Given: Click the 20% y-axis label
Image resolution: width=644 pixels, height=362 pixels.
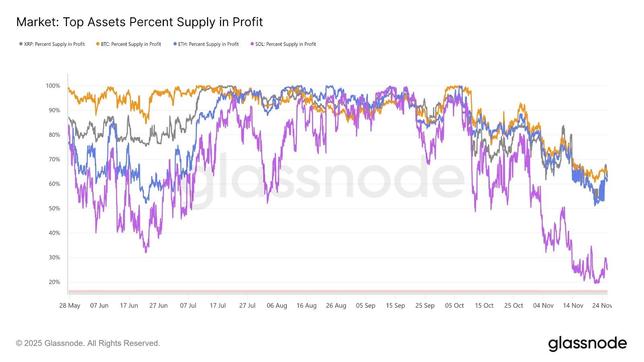Looking at the screenshot, I should point(54,282).
